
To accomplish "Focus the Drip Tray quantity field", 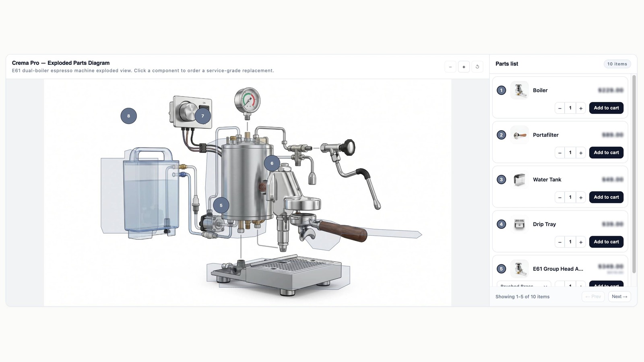I will (570, 242).
